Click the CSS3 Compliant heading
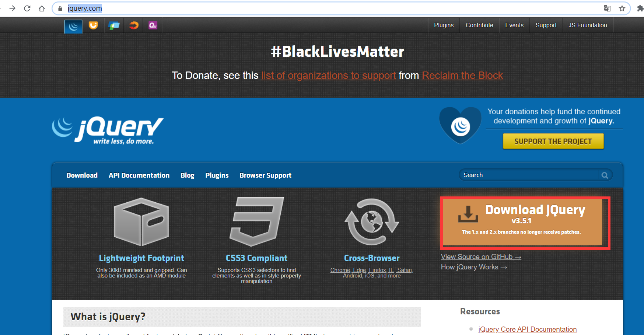Viewport: 644px width, 335px height. 257,258
